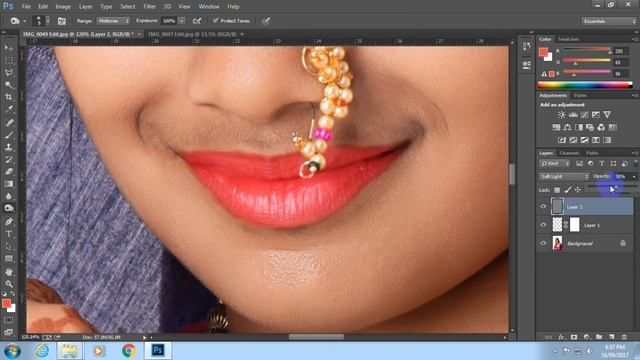Toggle lock image pixels brush icon
640x360 pixels.
click(x=568, y=190)
